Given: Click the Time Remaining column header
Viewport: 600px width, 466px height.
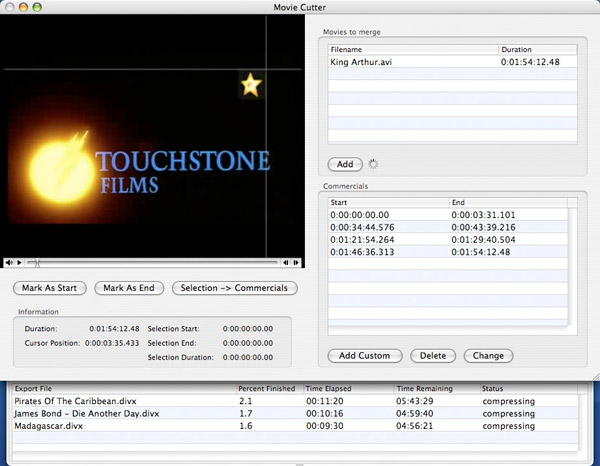Looking at the screenshot, I should click(437, 389).
